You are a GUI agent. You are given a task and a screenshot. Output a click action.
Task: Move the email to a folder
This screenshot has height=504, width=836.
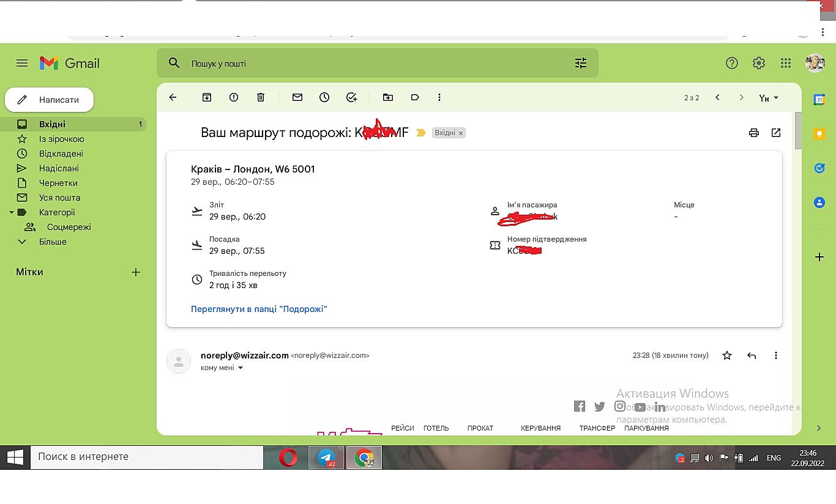(x=388, y=97)
